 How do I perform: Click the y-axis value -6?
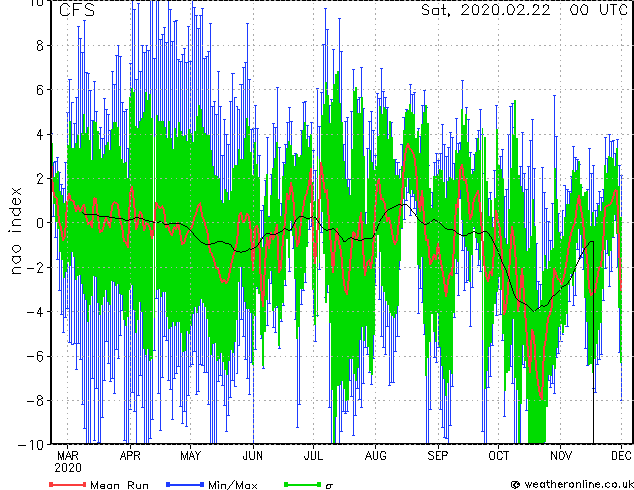(x=35, y=356)
